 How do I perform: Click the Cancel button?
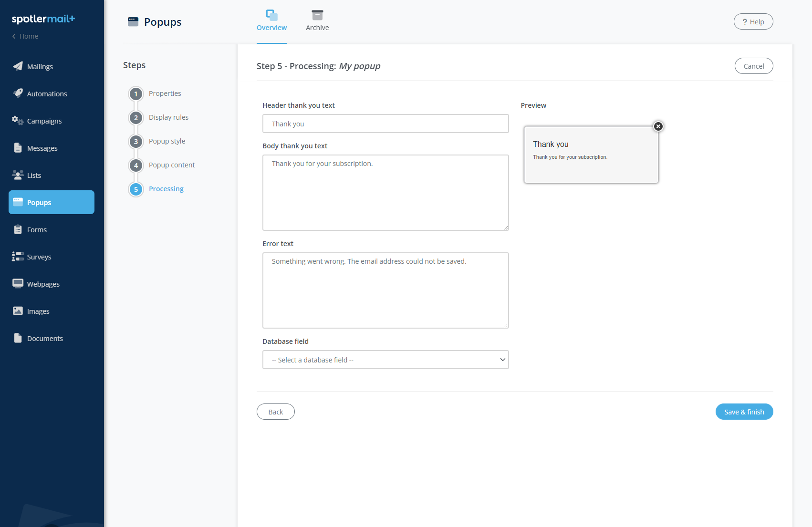coord(754,66)
